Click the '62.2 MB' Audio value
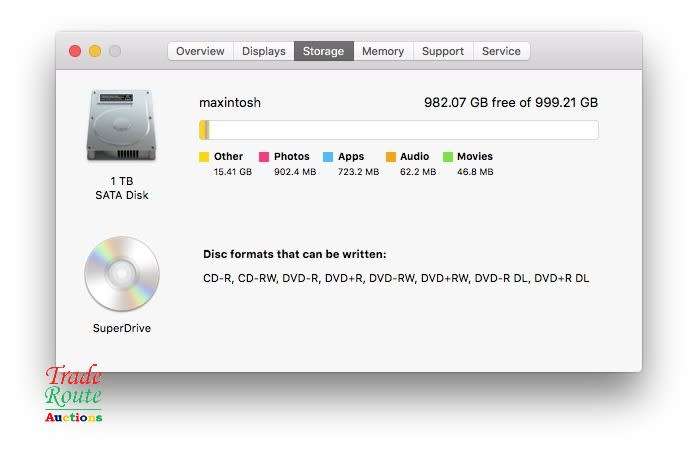 [418, 172]
